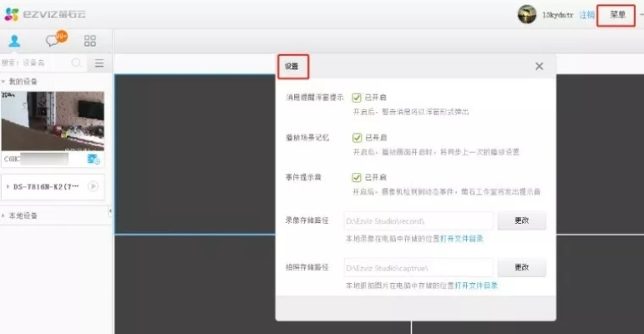Click the user avatar picture
The image size is (644, 334).
click(x=527, y=14)
